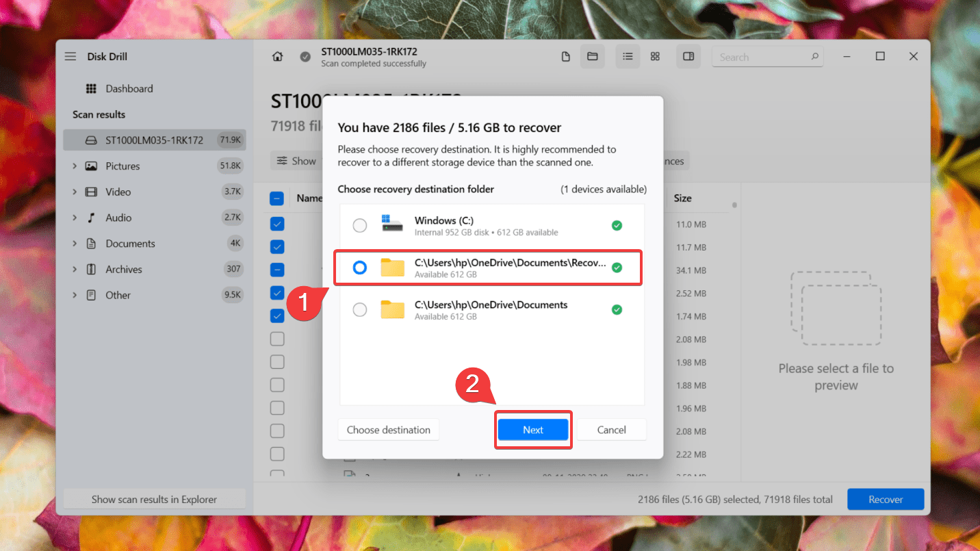Toggle the select-all checkbox in Name header
Image resolution: width=980 pixels, height=551 pixels.
pyautogui.click(x=276, y=198)
